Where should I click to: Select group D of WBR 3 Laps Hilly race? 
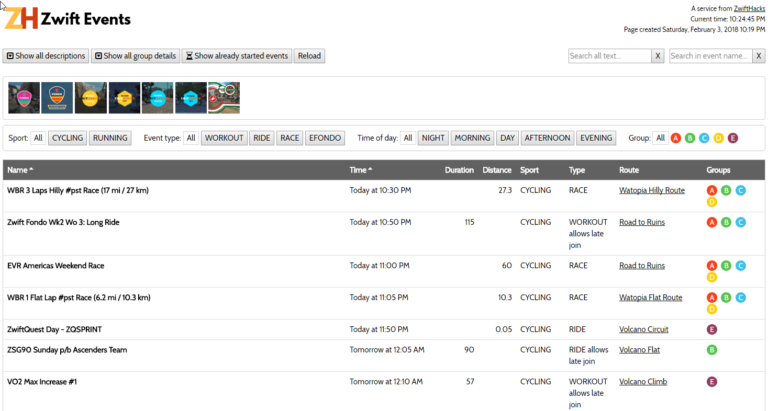pos(712,202)
